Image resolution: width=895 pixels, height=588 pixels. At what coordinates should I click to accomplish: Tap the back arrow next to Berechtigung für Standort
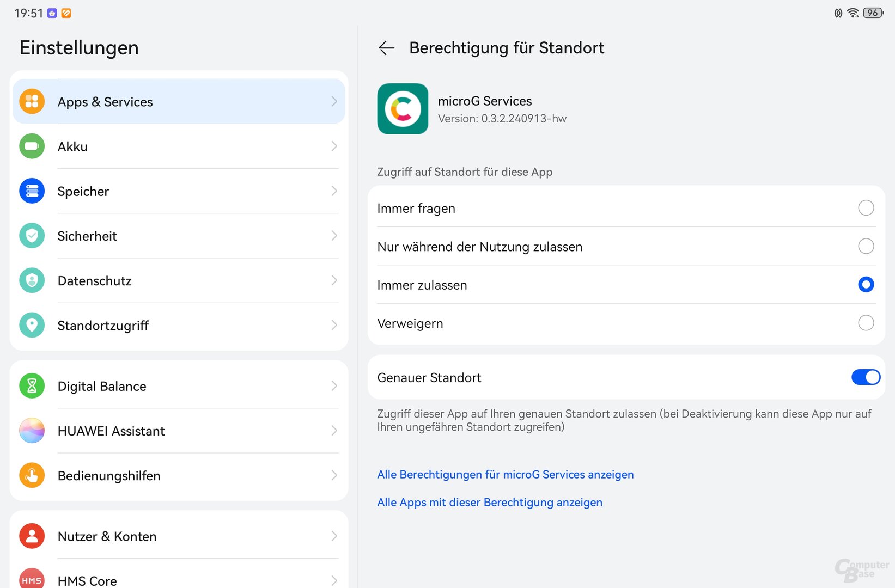[386, 48]
